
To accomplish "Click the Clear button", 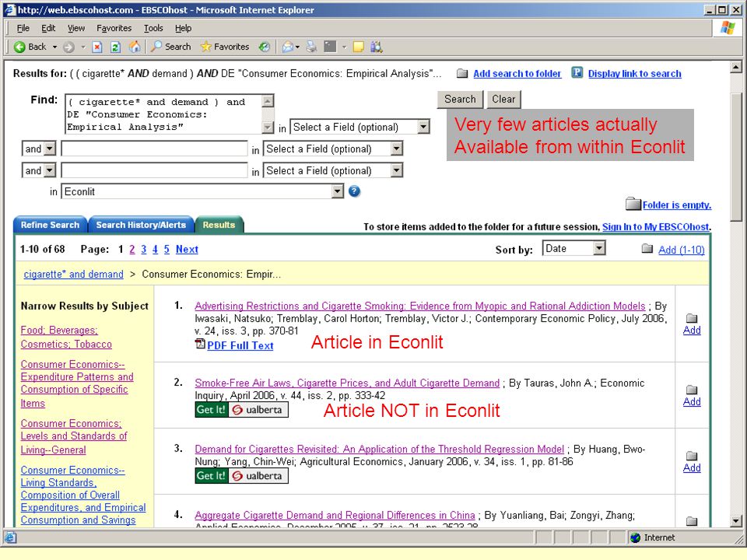I will pyautogui.click(x=503, y=99).
